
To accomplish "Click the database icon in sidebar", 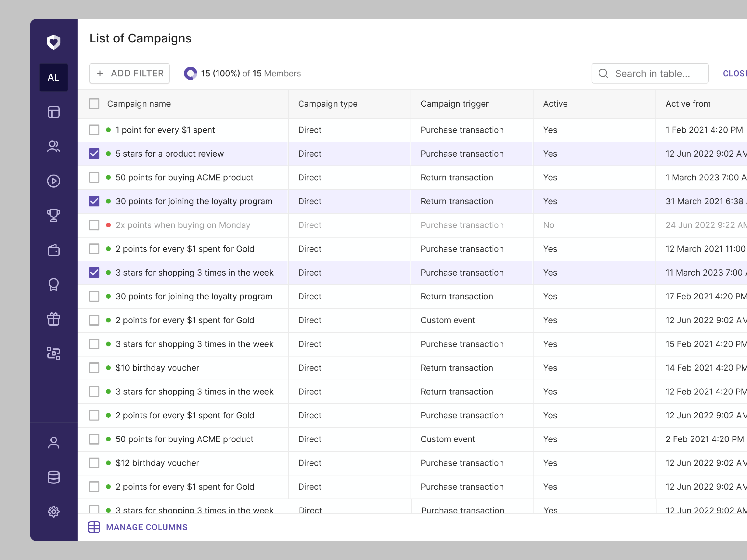I will pyautogui.click(x=53, y=477).
